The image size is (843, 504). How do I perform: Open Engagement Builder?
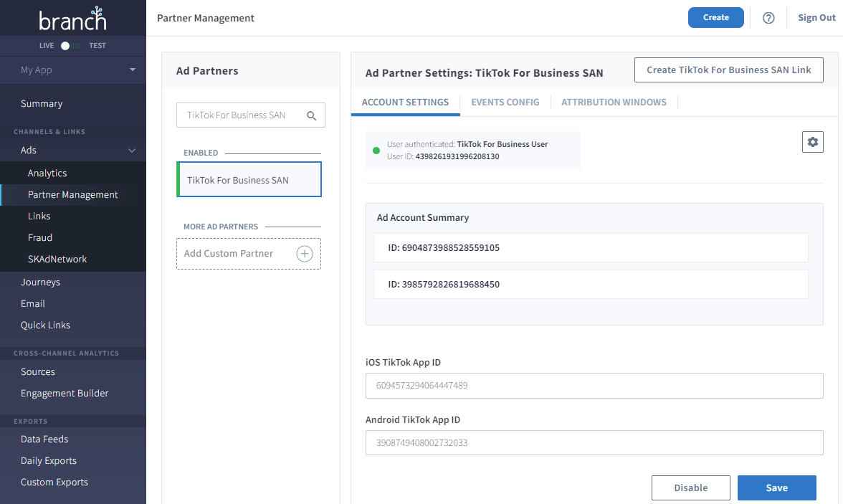point(65,393)
